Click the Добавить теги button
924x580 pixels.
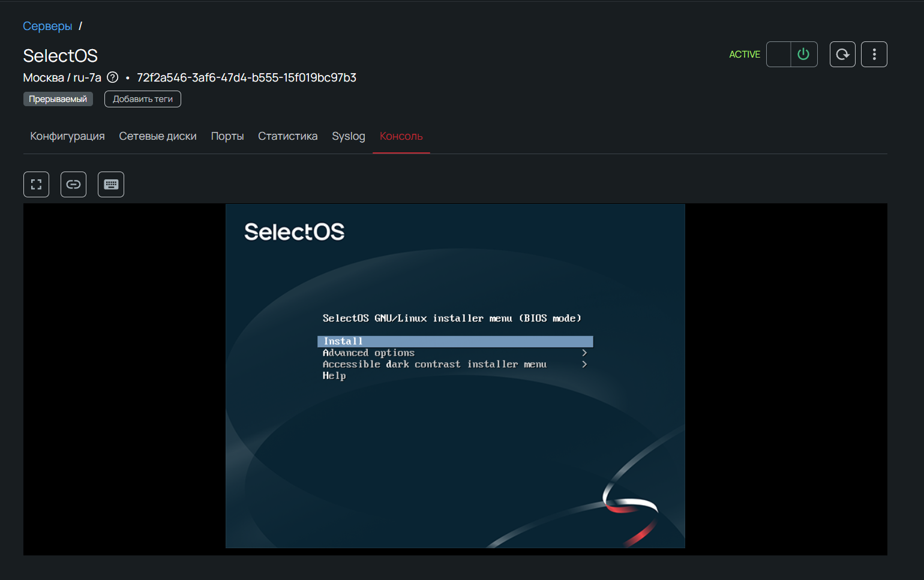point(143,99)
